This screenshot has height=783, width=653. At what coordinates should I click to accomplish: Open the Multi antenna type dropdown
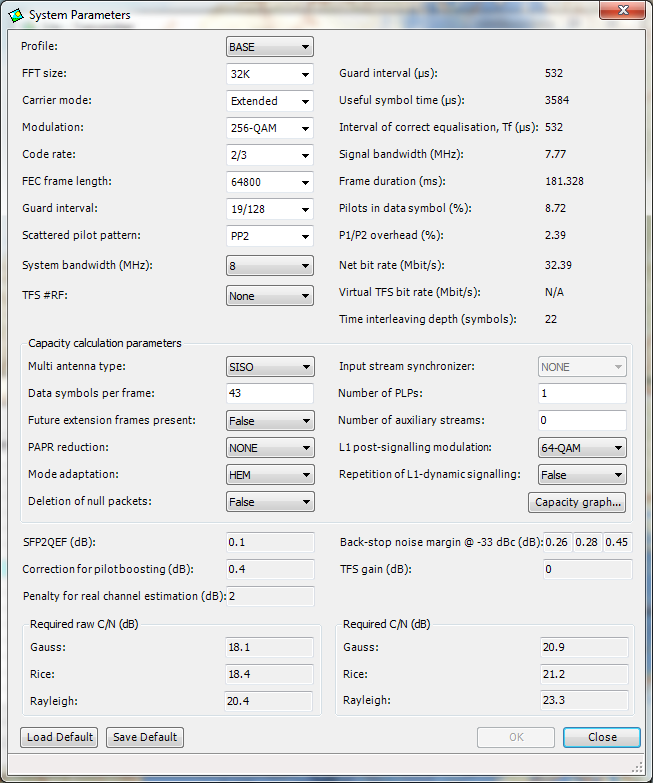(x=270, y=367)
